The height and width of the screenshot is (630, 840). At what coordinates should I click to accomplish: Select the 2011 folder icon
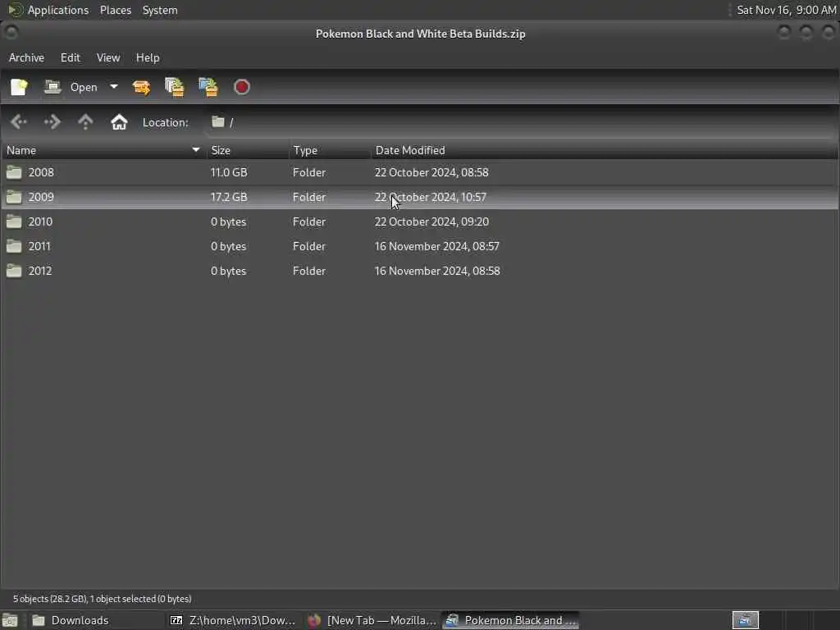click(14, 246)
